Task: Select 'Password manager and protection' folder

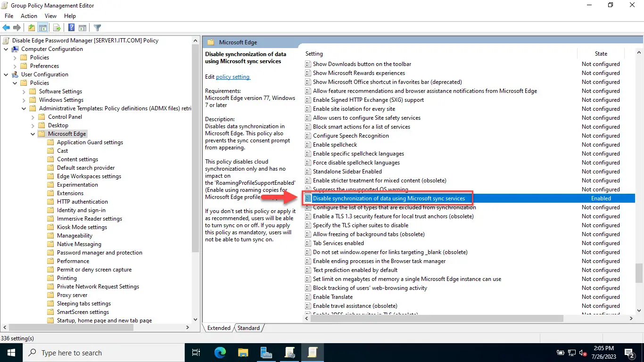Action: (x=99, y=253)
